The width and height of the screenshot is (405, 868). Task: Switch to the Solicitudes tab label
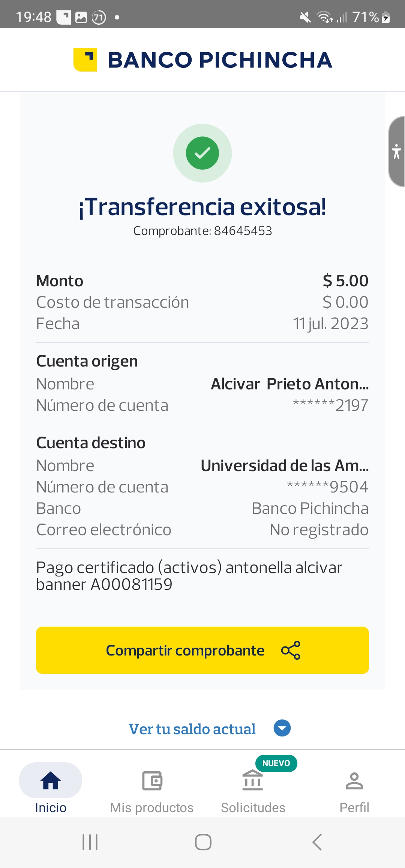pyautogui.click(x=253, y=808)
